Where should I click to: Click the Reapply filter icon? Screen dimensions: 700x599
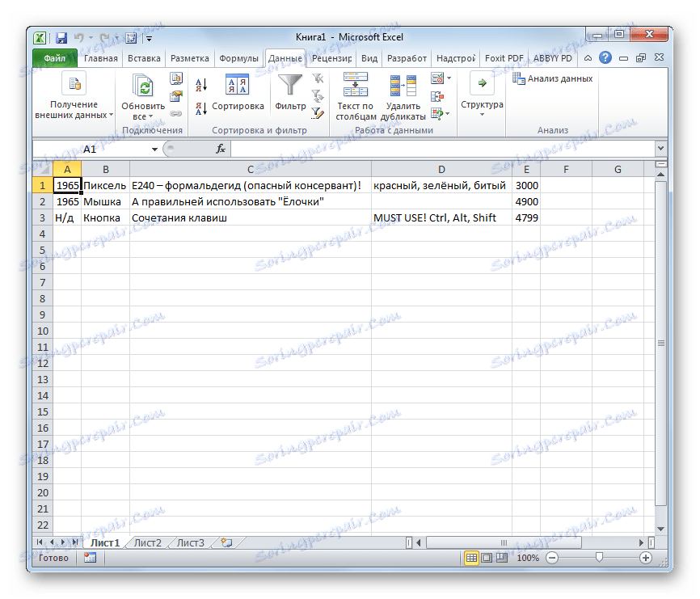click(318, 96)
